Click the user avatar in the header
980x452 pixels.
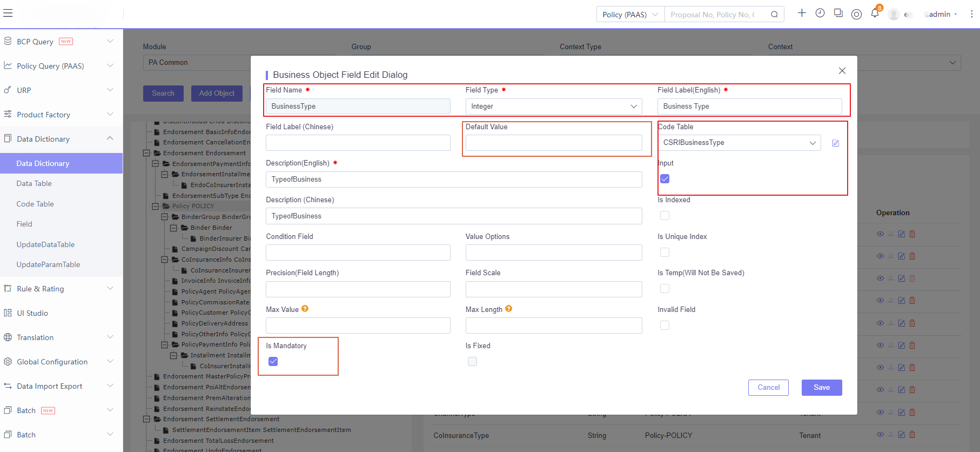894,15
